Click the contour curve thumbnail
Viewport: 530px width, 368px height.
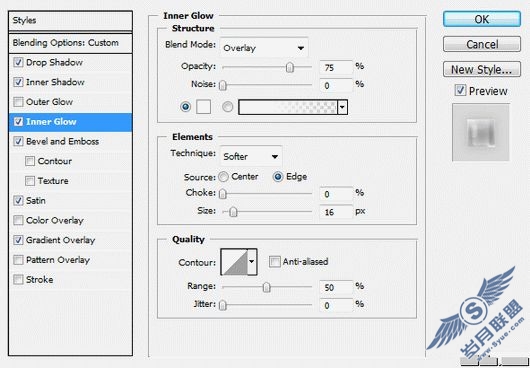pyautogui.click(x=235, y=262)
